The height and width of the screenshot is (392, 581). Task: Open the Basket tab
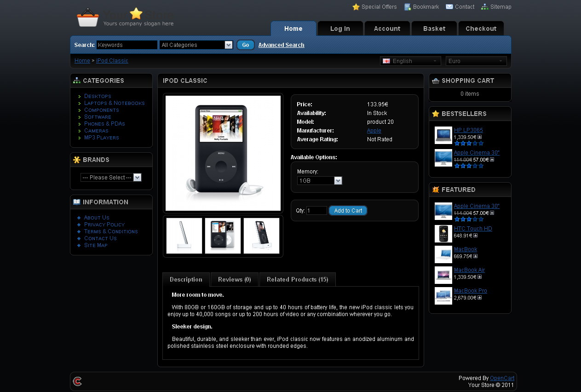tap(434, 29)
